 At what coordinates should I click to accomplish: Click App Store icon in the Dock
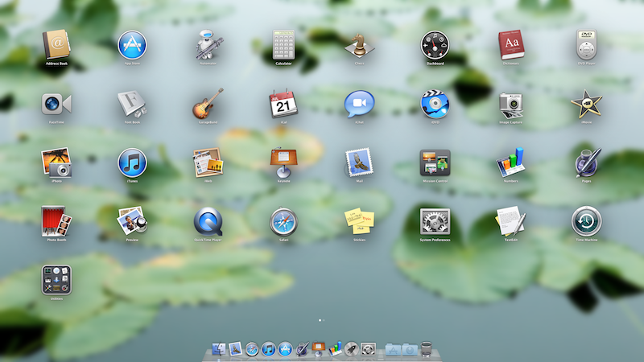click(285, 349)
